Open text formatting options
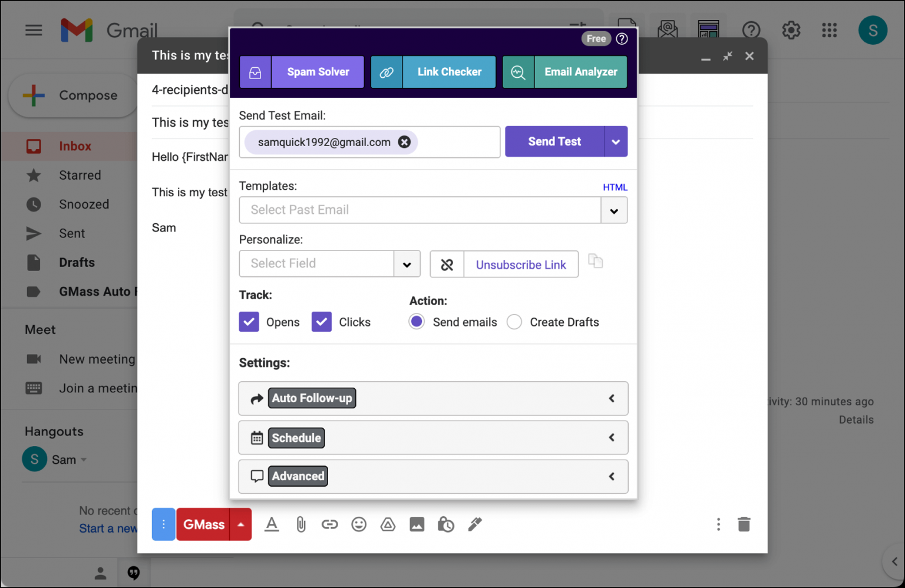Screen dimensions: 905x588 point(271,524)
